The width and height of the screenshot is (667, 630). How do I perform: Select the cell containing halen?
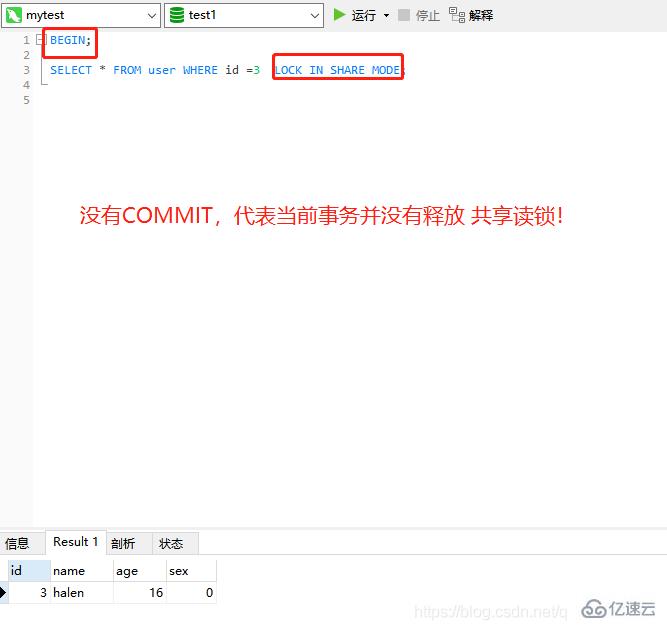(x=82, y=592)
